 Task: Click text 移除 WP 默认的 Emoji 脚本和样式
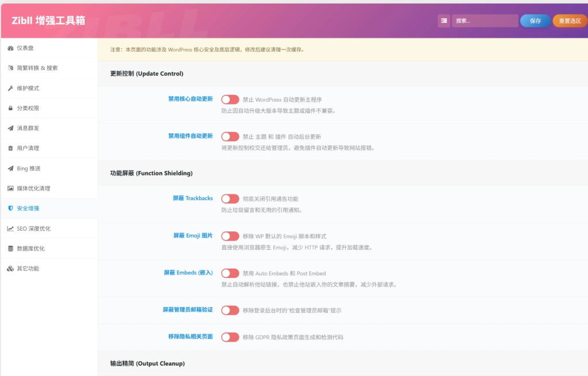click(284, 236)
